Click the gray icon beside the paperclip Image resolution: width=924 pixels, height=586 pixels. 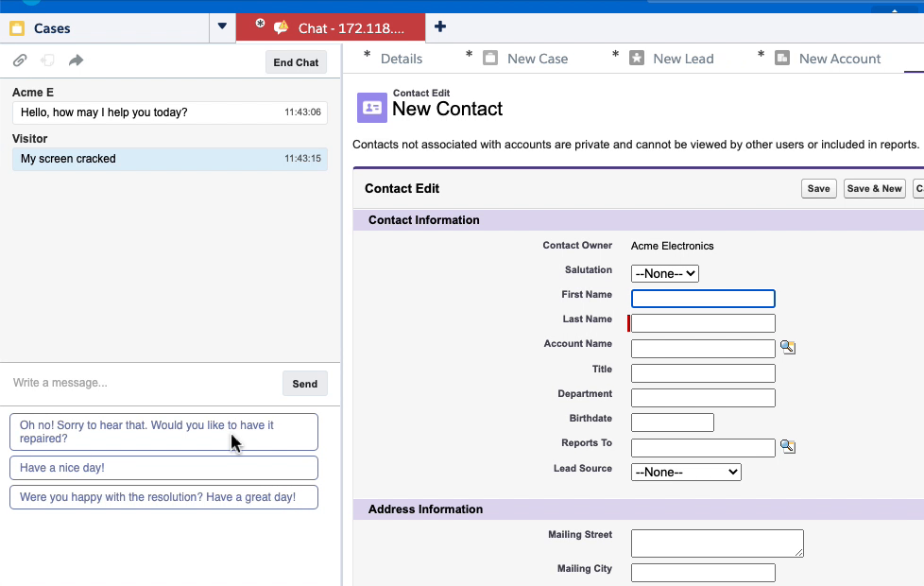47,60
